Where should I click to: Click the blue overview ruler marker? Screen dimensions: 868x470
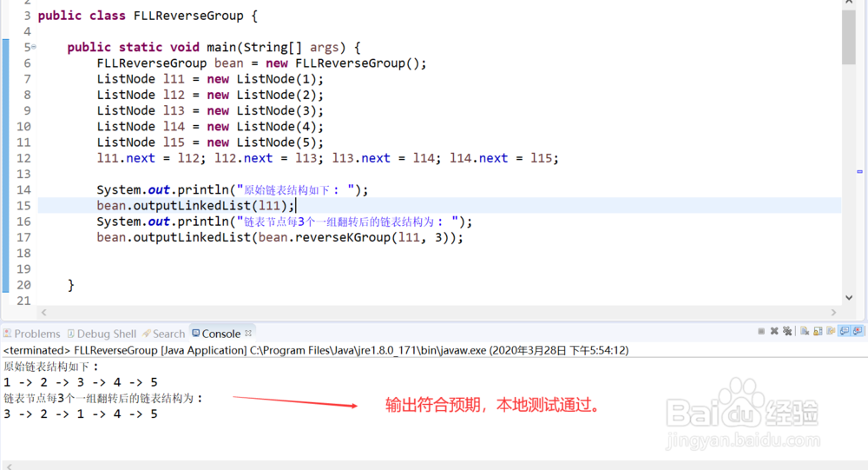pyautogui.click(x=859, y=172)
